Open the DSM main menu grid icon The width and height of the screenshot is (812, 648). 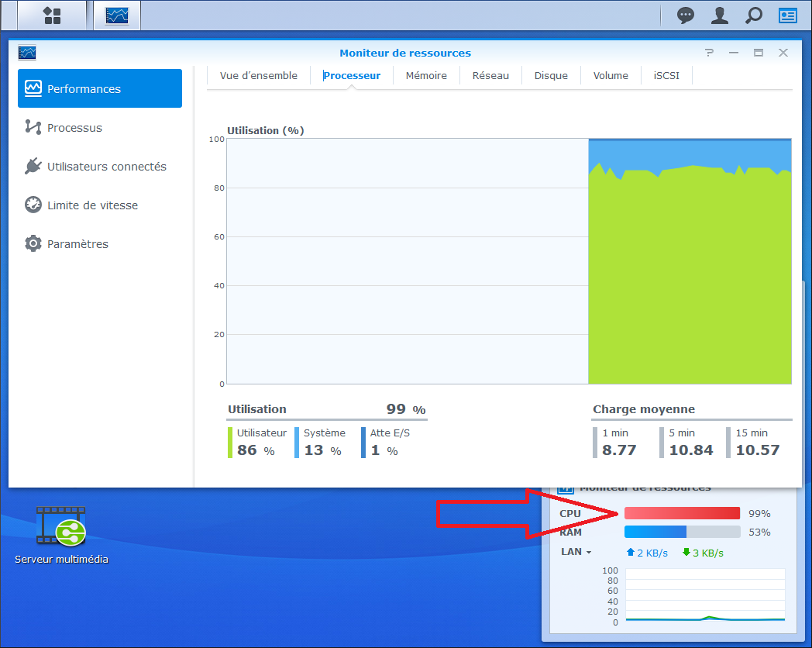coord(51,16)
